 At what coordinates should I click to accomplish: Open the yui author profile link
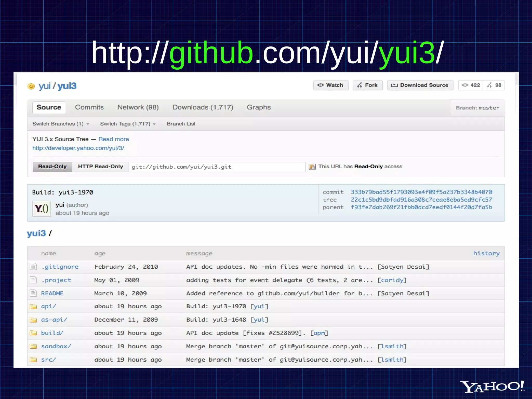[x=60, y=205]
